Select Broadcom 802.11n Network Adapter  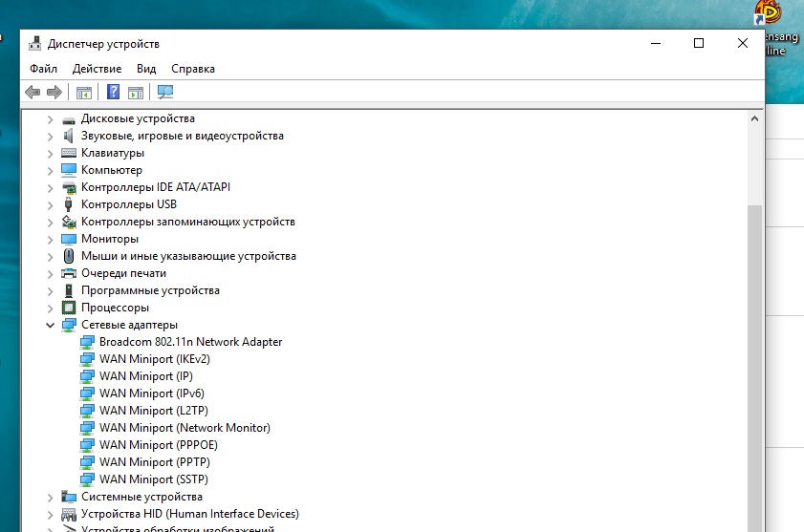point(191,342)
